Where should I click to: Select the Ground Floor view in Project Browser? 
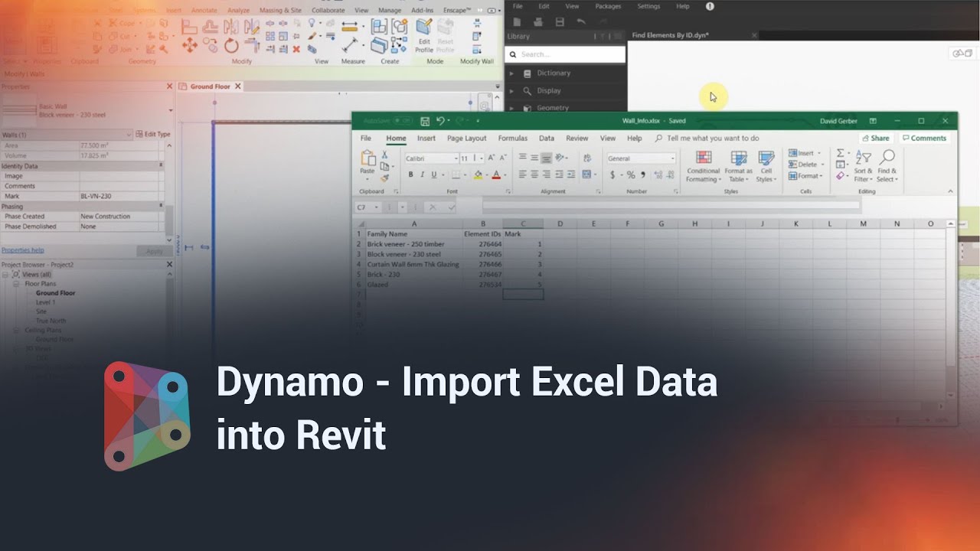[55, 293]
